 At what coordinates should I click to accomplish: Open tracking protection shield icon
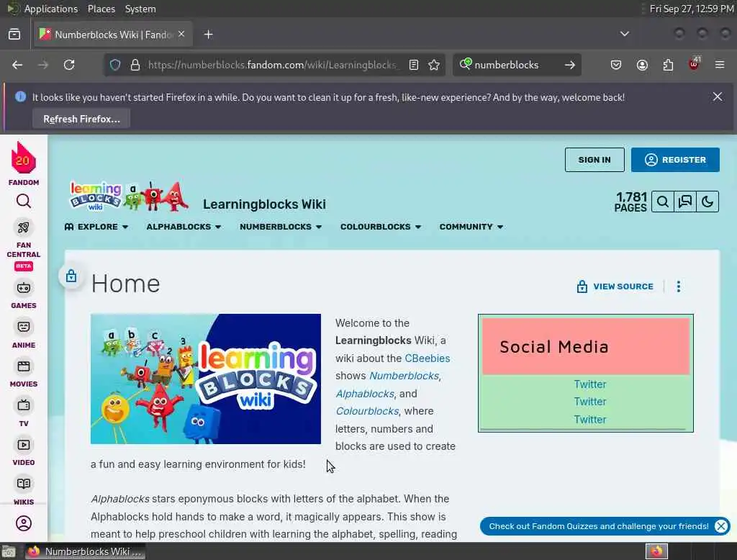(115, 65)
